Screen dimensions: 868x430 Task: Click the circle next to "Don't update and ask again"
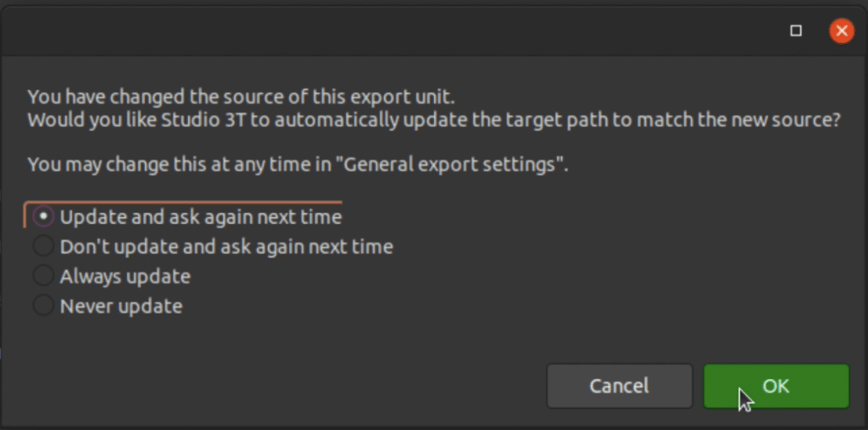coord(43,246)
